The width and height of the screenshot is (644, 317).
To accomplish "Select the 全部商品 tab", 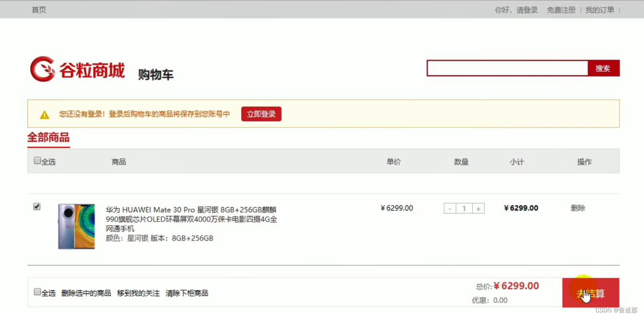I will 48,138.
